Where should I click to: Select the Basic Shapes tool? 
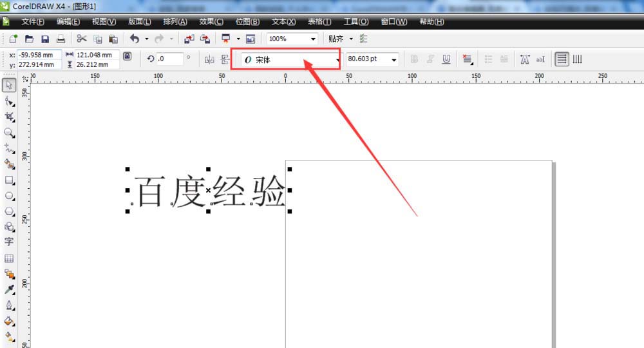tap(10, 227)
